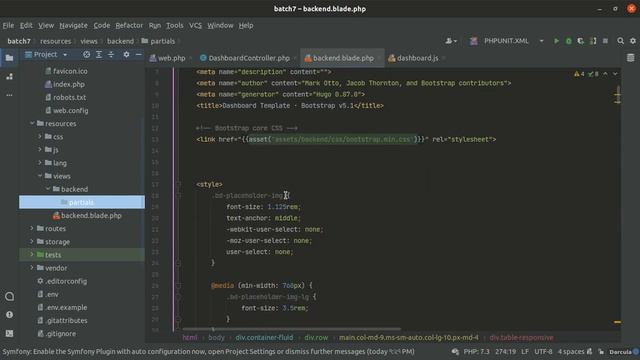Open the Structure tool window icon in left sidebar
Screen dimensions: 640x360
(9, 77)
